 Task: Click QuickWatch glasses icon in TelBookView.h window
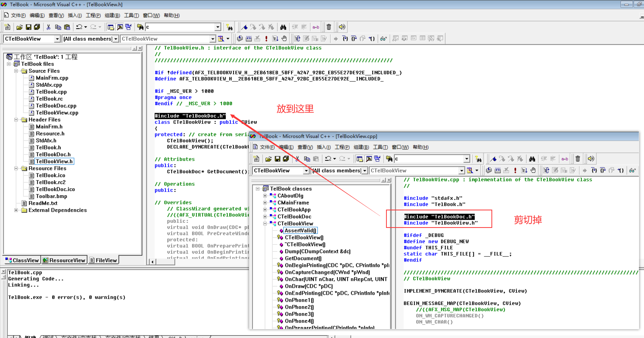click(383, 38)
